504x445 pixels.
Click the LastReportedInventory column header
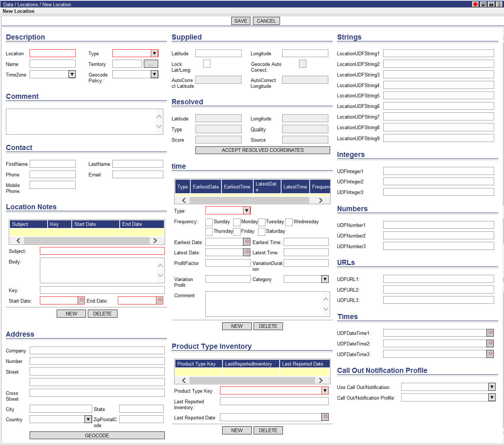click(x=251, y=364)
